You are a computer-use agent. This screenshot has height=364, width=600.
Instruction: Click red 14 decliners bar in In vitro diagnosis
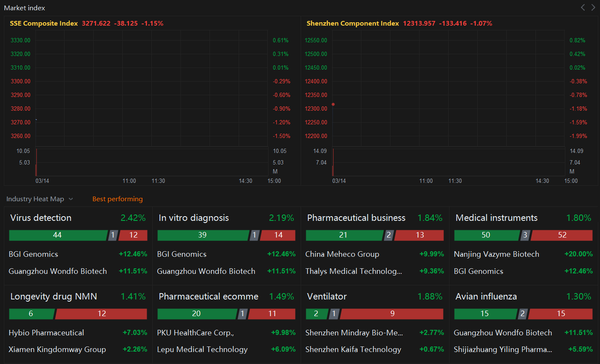click(278, 235)
